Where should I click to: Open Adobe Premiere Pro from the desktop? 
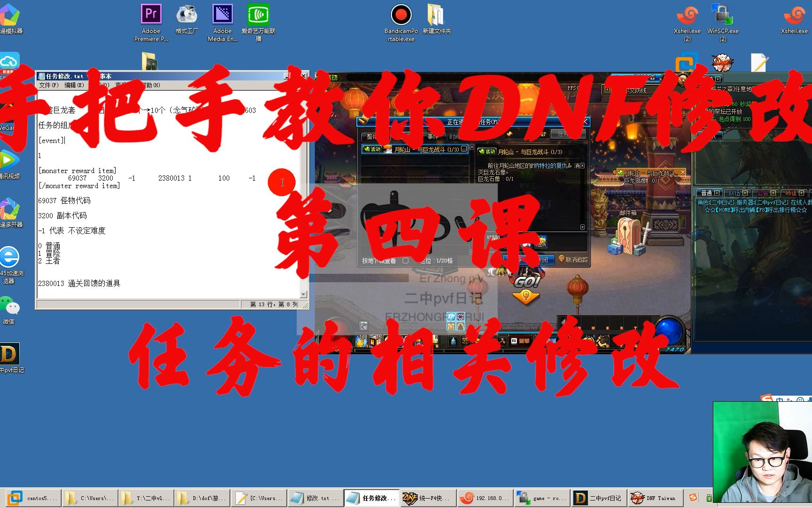150,14
